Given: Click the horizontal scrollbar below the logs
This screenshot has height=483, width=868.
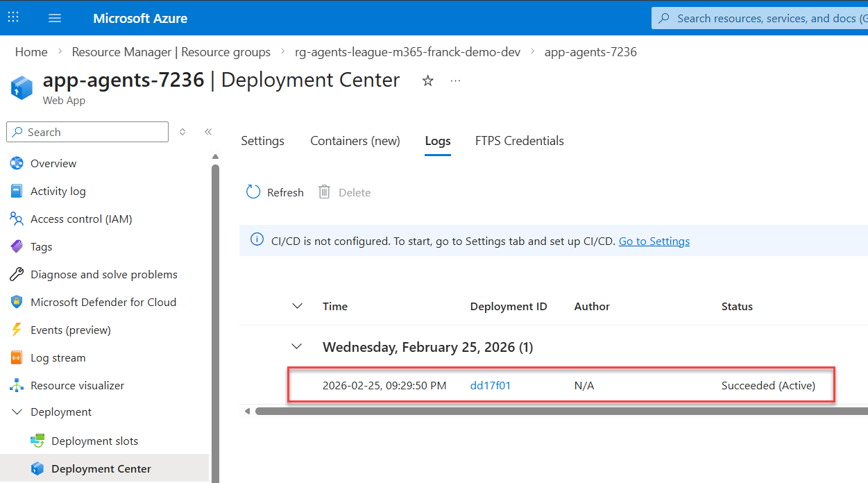Looking at the screenshot, I should click(x=555, y=412).
